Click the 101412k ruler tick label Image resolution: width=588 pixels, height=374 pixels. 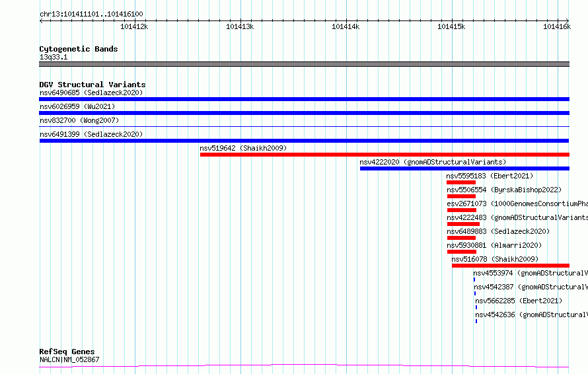point(134,26)
